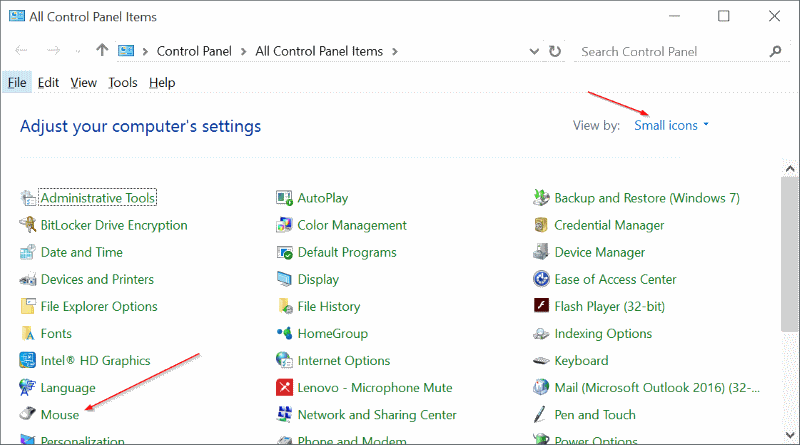Open the View by Small icons dropdown
The height and width of the screenshot is (445, 800).
[x=671, y=126]
